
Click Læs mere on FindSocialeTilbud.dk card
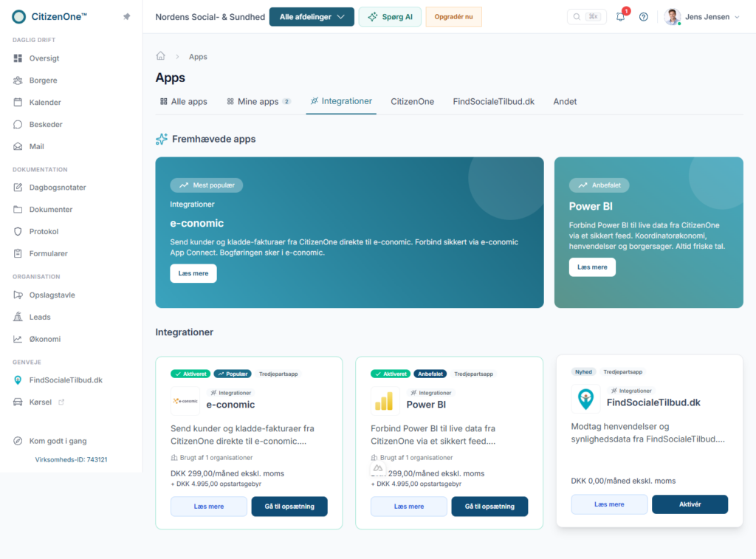click(609, 504)
